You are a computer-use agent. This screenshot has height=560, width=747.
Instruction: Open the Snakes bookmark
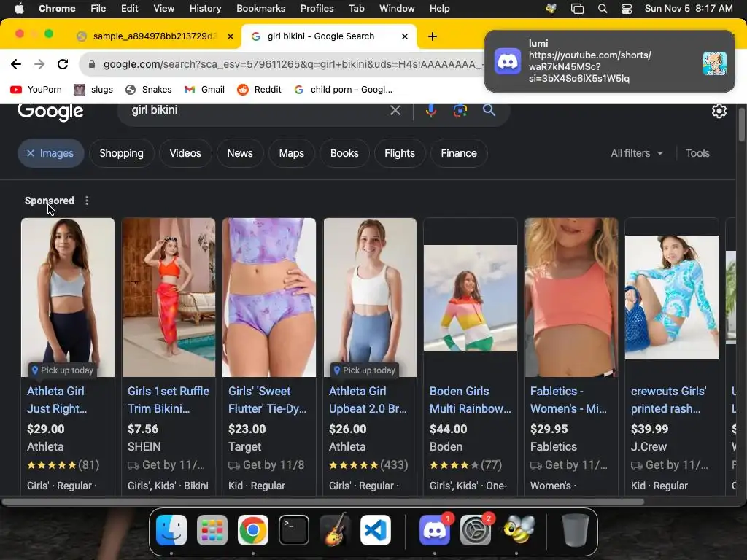[x=149, y=90]
